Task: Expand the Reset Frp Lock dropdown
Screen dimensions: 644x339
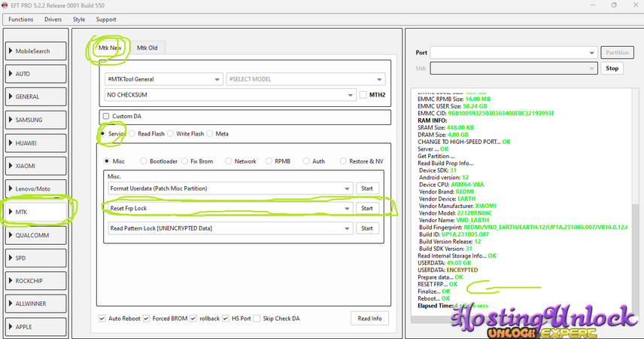Action: coord(347,208)
